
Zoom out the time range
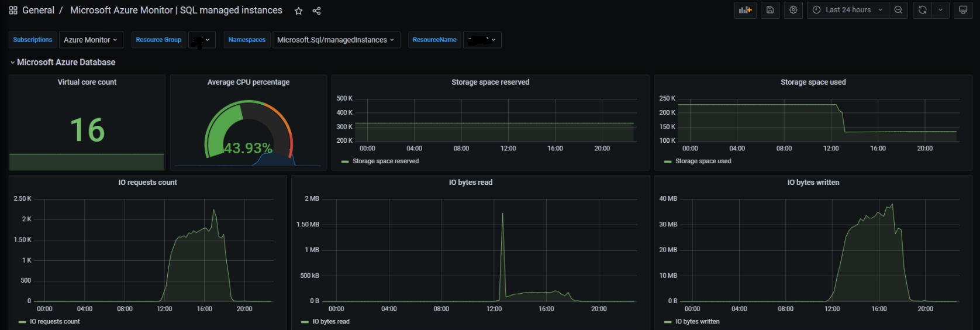click(x=898, y=10)
